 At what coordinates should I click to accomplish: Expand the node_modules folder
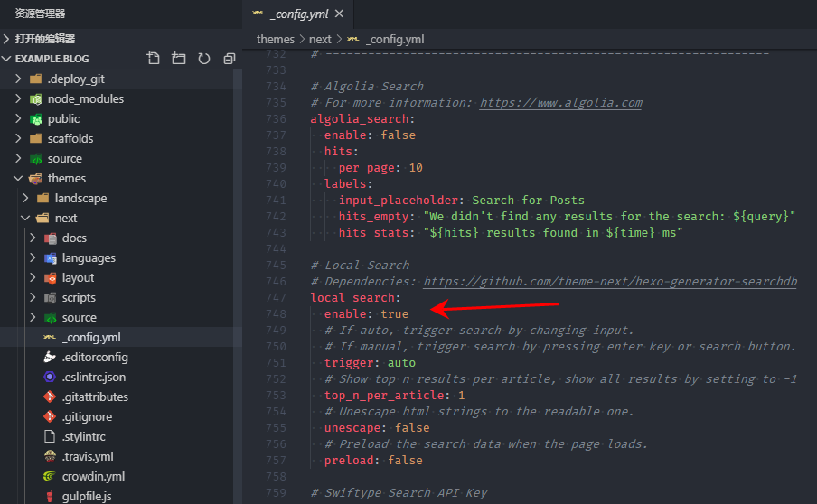[85, 98]
